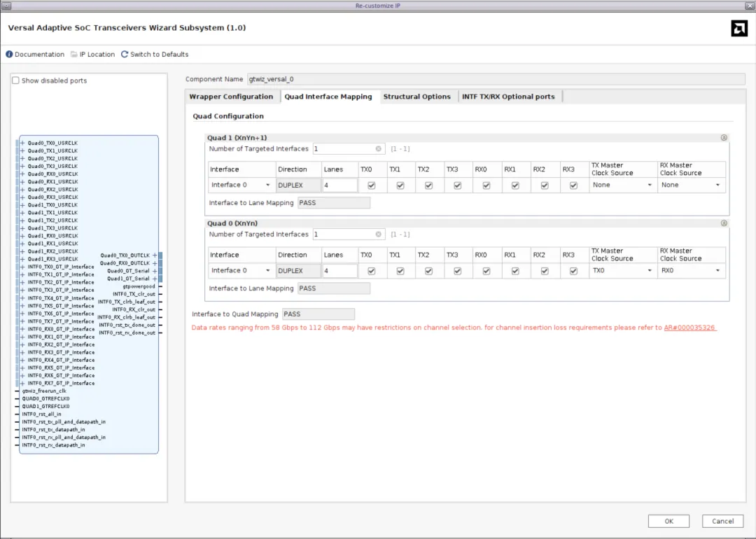
Task: Expand the Quad0_TX0_OUTCLK output port plus icon
Action: (x=155, y=255)
